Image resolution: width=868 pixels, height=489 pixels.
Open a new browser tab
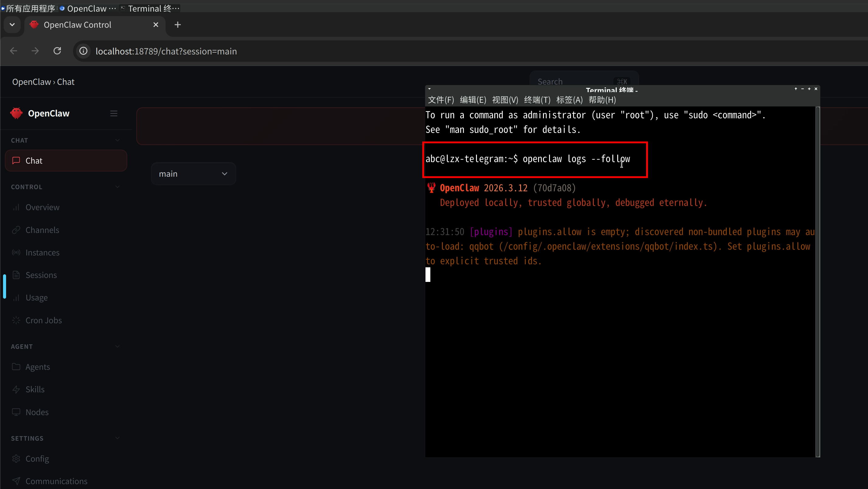177,25
